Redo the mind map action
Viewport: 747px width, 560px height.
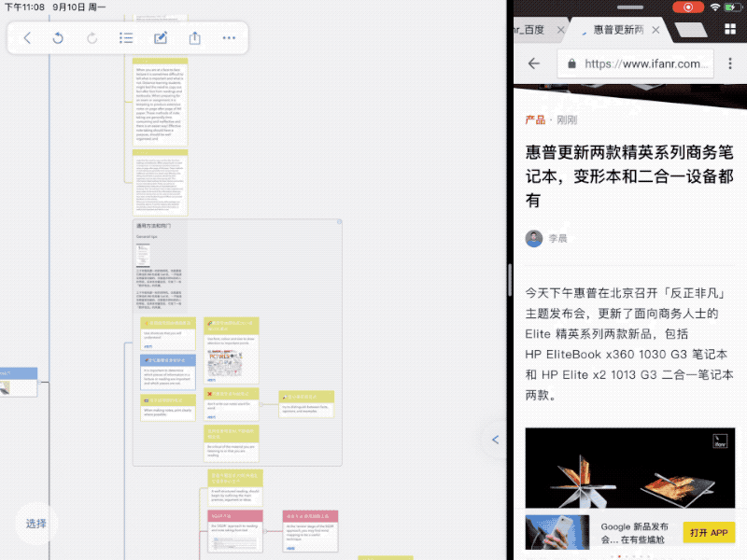point(92,38)
